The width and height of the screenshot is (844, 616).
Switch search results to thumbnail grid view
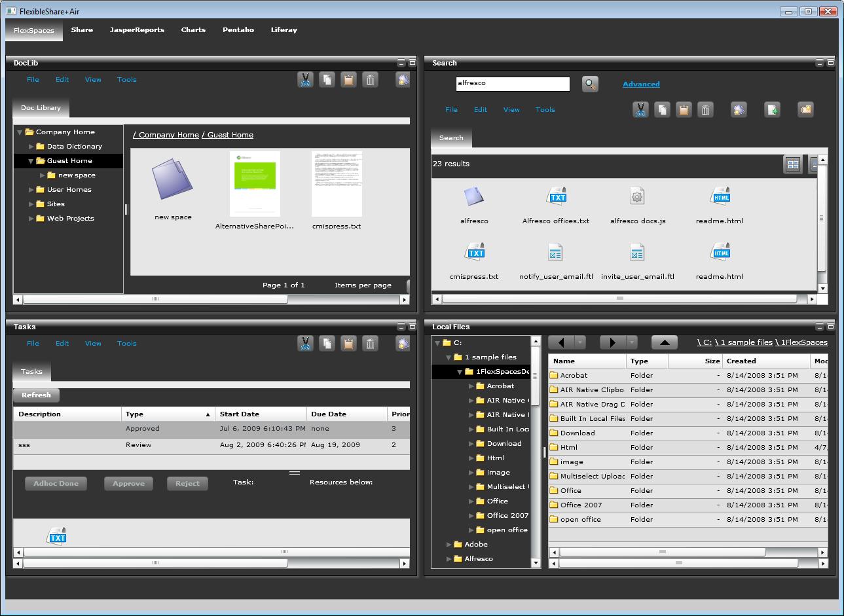click(792, 165)
